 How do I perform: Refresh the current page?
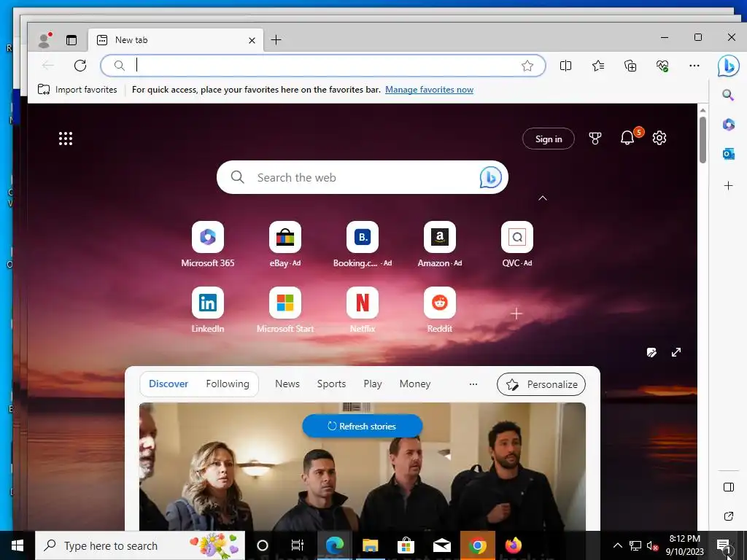(x=80, y=66)
